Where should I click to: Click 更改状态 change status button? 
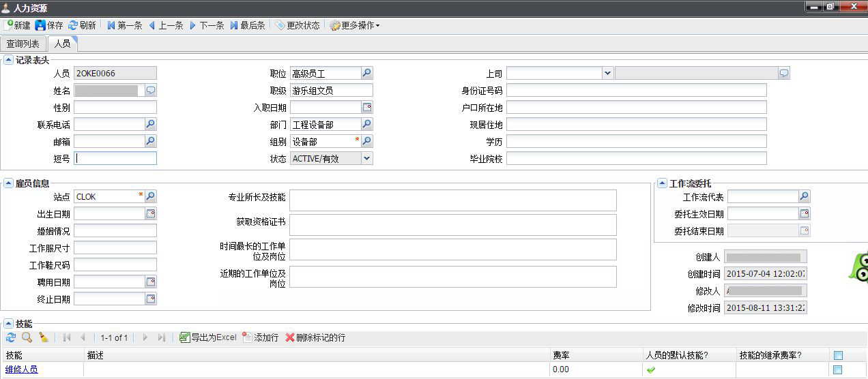(x=298, y=25)
